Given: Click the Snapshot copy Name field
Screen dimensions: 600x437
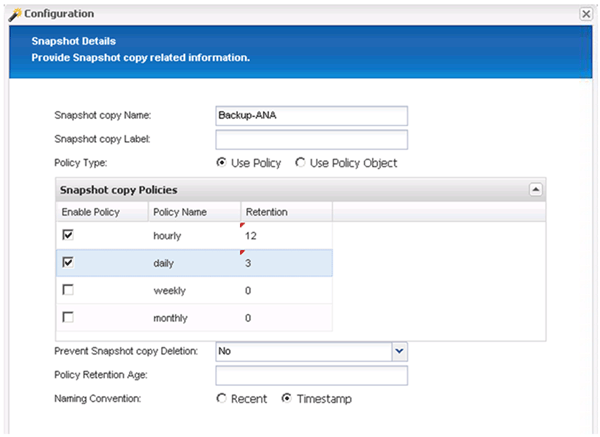Looking at the screenshot, I should point(311,116).
